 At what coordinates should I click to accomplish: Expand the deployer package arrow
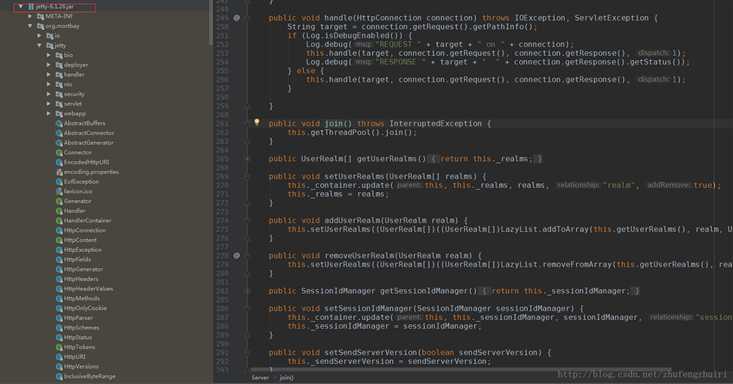[x=49, y=65]
